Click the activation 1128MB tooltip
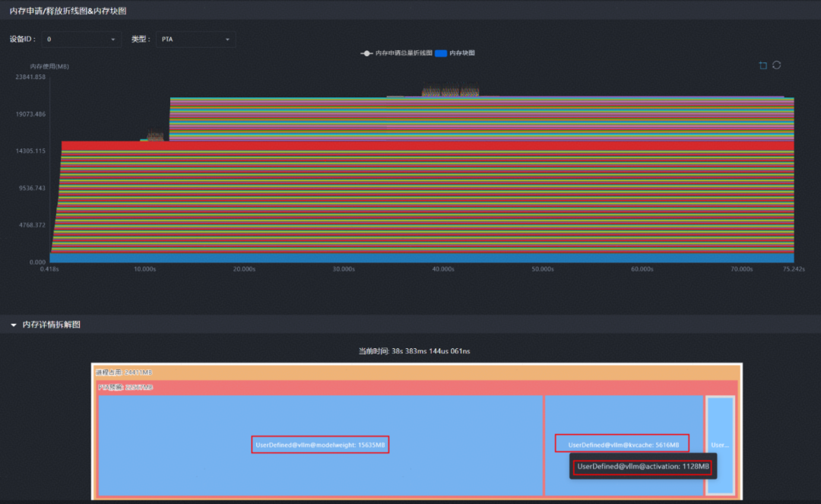This screenshot has width=821, height=504. [x=643, y=466]
